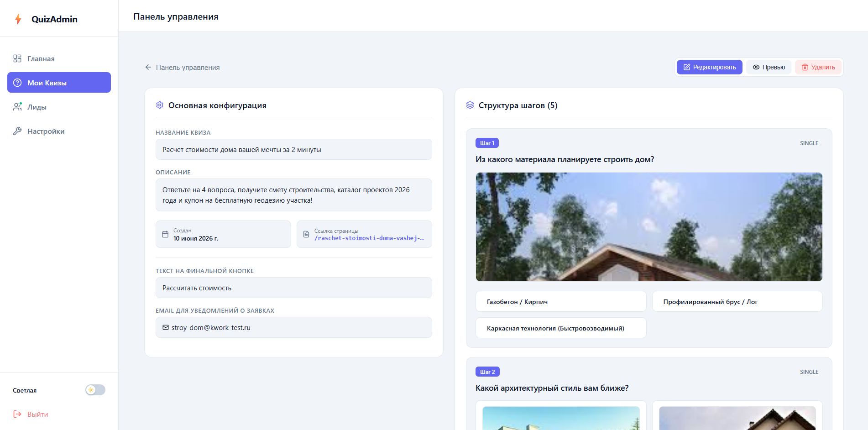Click the QuizAdmin brand name

coord(54,19)
